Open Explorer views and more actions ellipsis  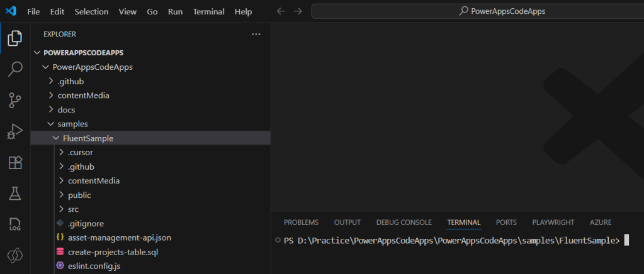pyautogui.click(x=256, y=34)
